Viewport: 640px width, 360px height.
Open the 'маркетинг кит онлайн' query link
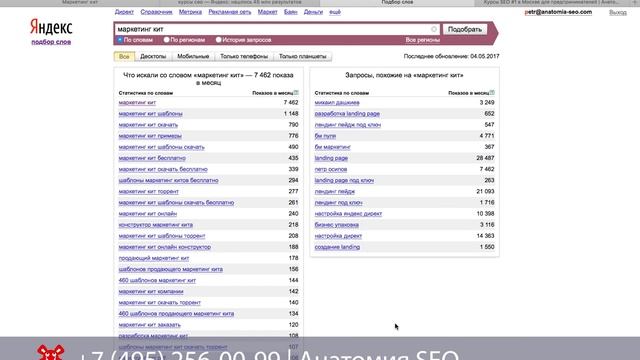148,214
